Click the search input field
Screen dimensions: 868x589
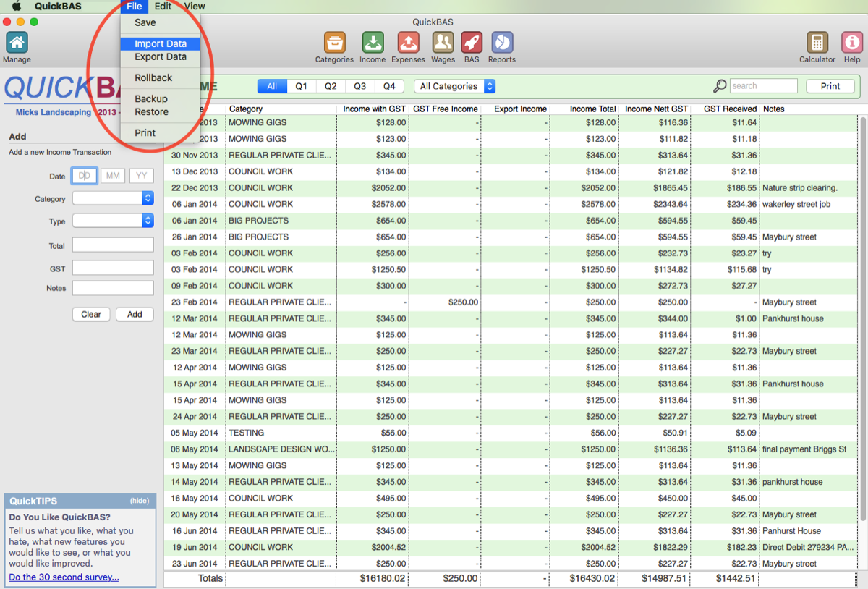763,86
